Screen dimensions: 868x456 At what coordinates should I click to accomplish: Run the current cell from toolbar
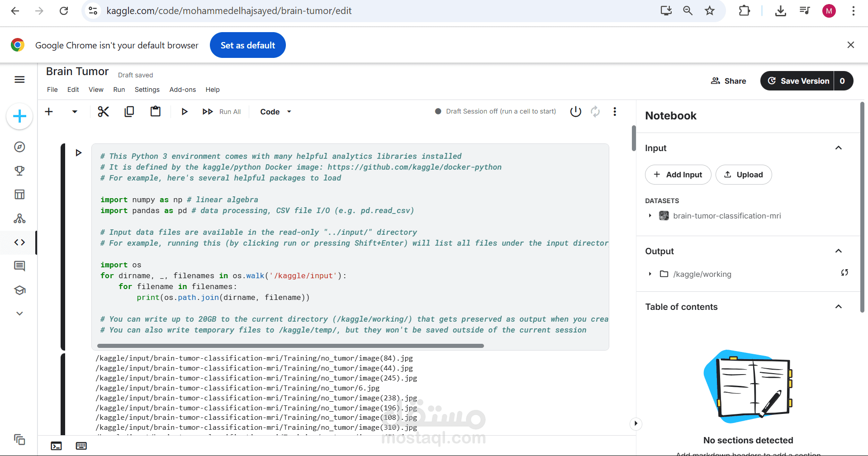pos(184,111)
